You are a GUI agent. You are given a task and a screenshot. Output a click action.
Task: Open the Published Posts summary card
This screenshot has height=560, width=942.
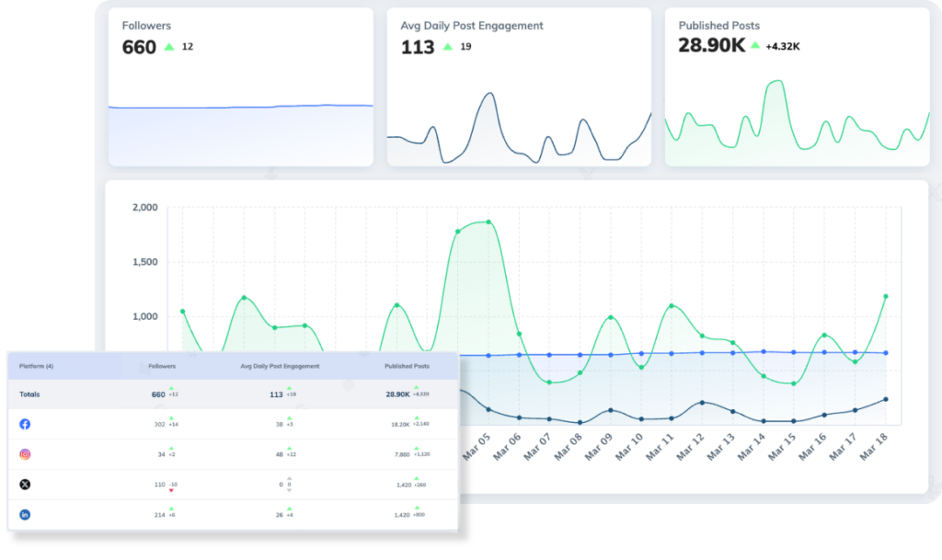[796, 87]
